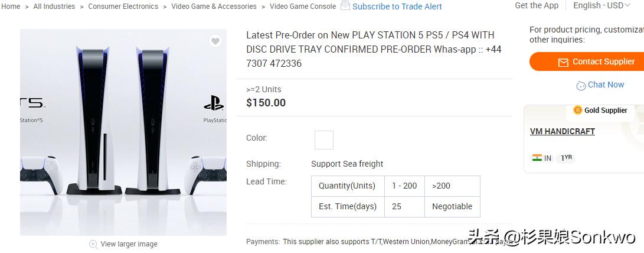Go to All Industries breadcrumb
Viewport: 644px width, 253px height.
54,7
